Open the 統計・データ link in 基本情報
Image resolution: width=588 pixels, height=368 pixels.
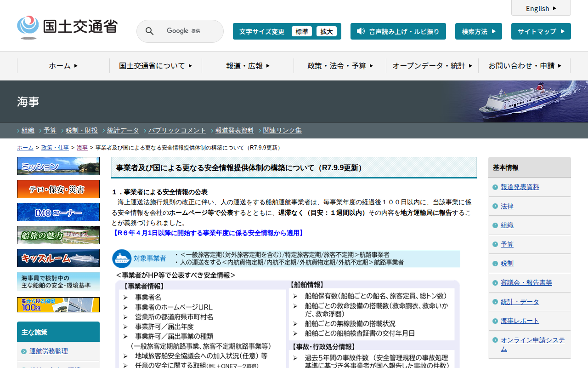520,302
